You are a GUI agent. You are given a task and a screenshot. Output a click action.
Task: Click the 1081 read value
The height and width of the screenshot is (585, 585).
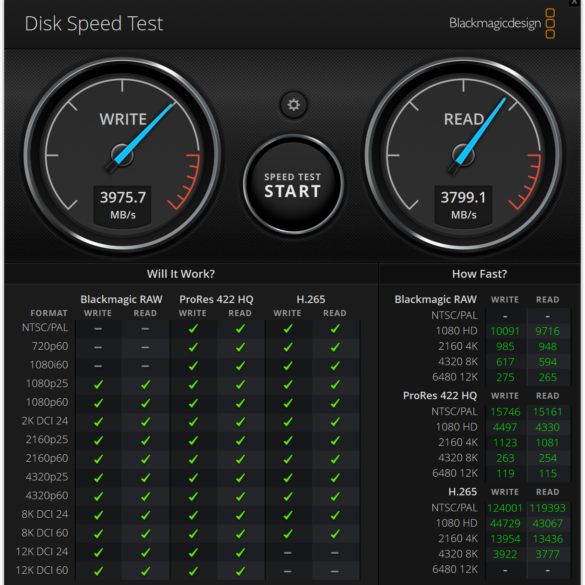[x=547, y=443]
